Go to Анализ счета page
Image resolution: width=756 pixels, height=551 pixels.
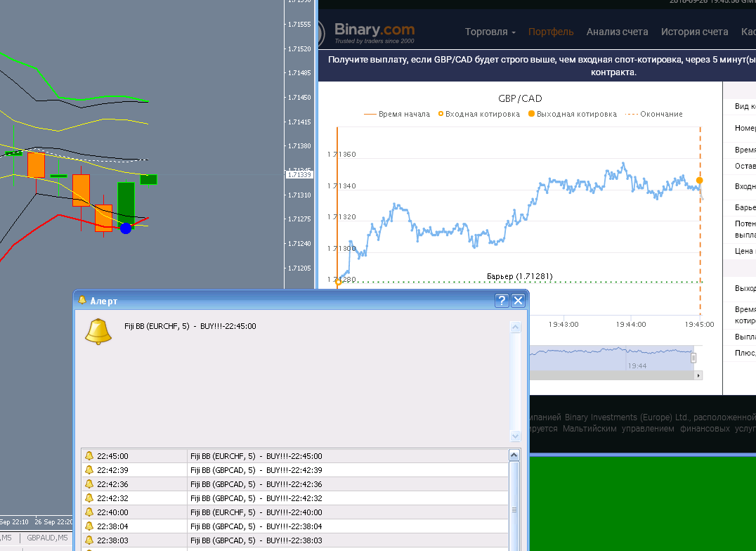(x=617, y=32)
